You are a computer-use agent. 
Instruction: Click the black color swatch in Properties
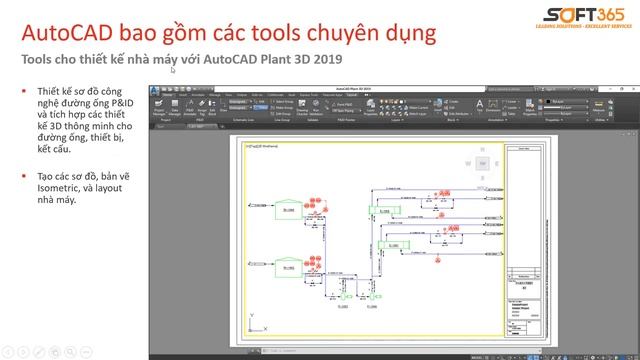coord(549,101)
